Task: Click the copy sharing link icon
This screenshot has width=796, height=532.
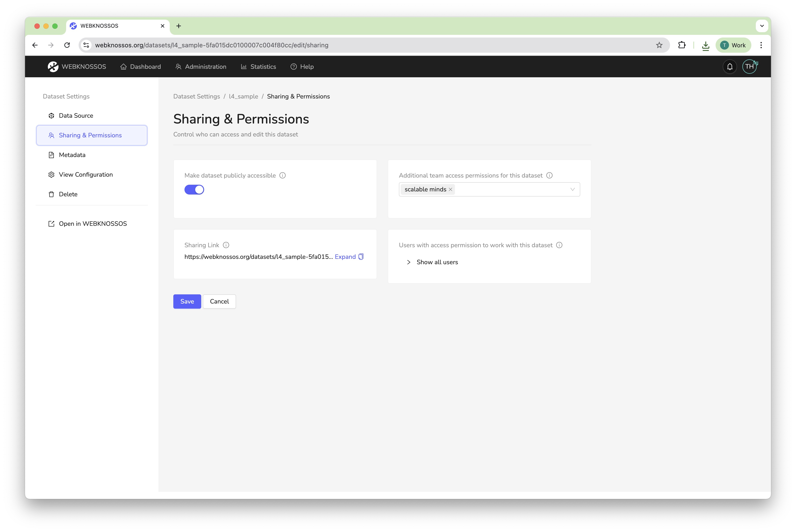Action: tap(361, 257)
